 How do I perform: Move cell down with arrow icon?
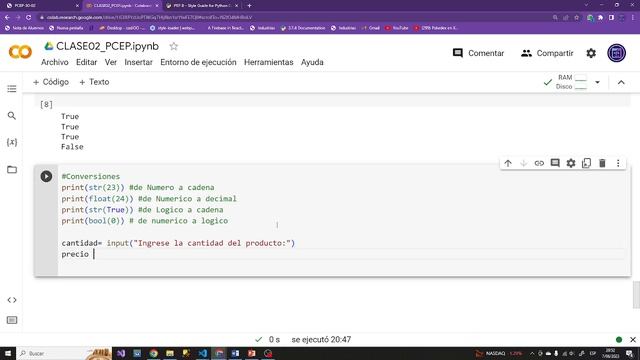click(x=524, y=163)
